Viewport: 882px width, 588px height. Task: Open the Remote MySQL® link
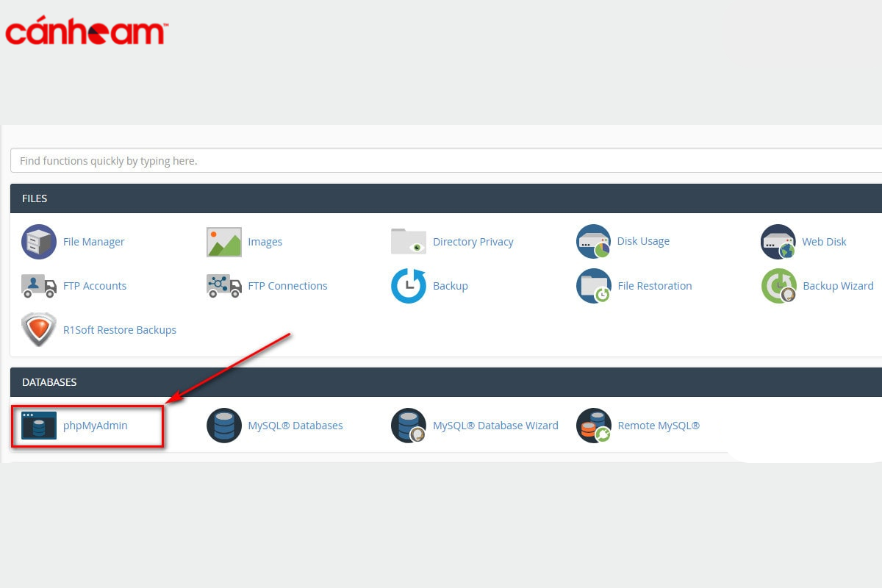tap(659, 426)
